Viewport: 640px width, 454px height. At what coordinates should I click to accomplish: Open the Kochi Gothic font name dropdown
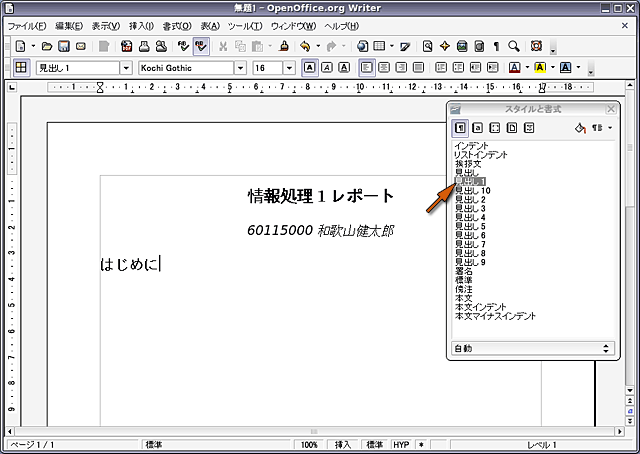(x=240, y=68)
